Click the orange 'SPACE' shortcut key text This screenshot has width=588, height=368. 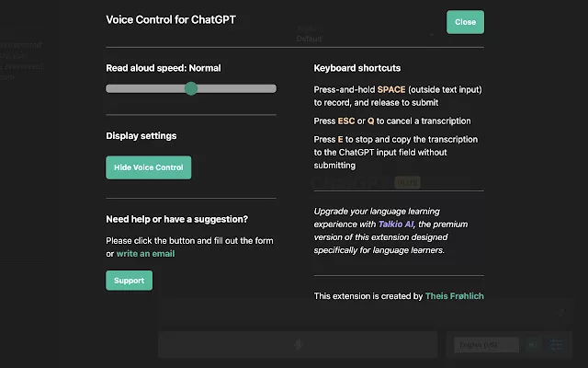(x=391, y=90)
